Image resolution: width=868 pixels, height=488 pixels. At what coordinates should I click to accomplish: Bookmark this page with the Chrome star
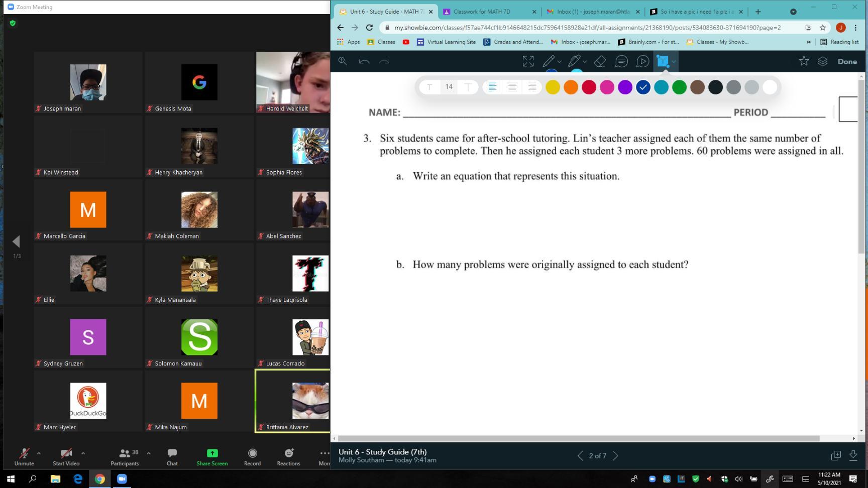(x=823, y=28)
